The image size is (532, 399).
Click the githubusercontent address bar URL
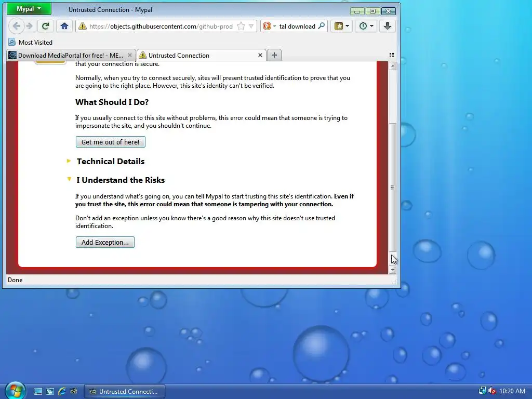click(x=161, y=26)
